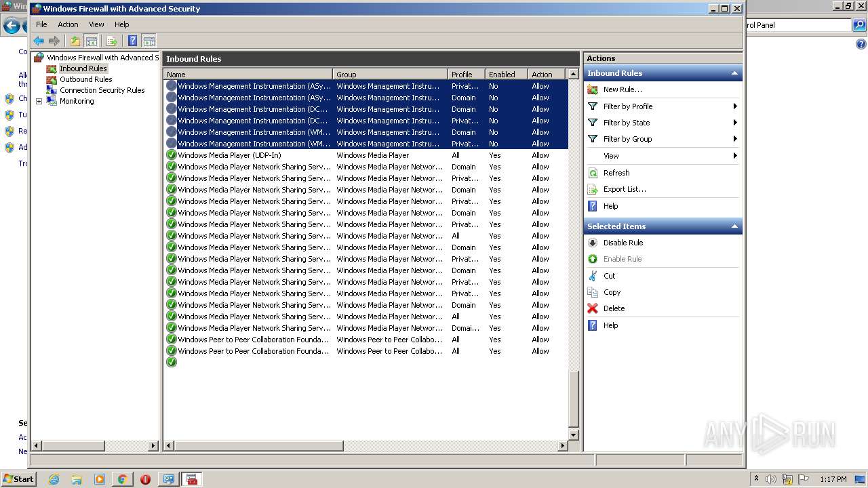Collapse the Selected Items actions section
This screenshot has width=868, height=488.
click(734, 226)
